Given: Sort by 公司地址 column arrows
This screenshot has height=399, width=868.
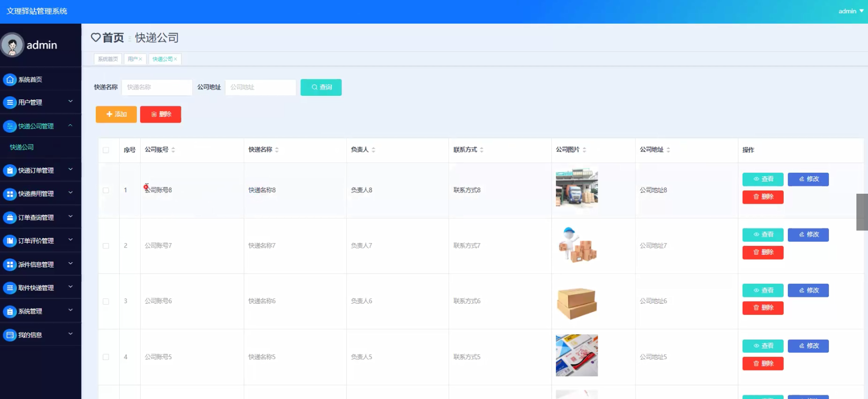Looking at the screenshot, I should click(x=668, y=150).
